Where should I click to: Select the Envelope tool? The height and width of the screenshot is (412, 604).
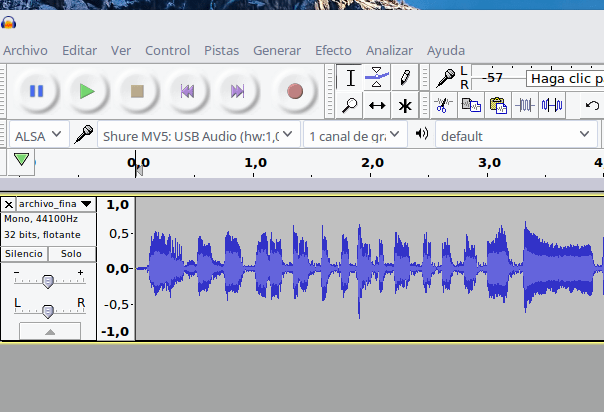377,77
